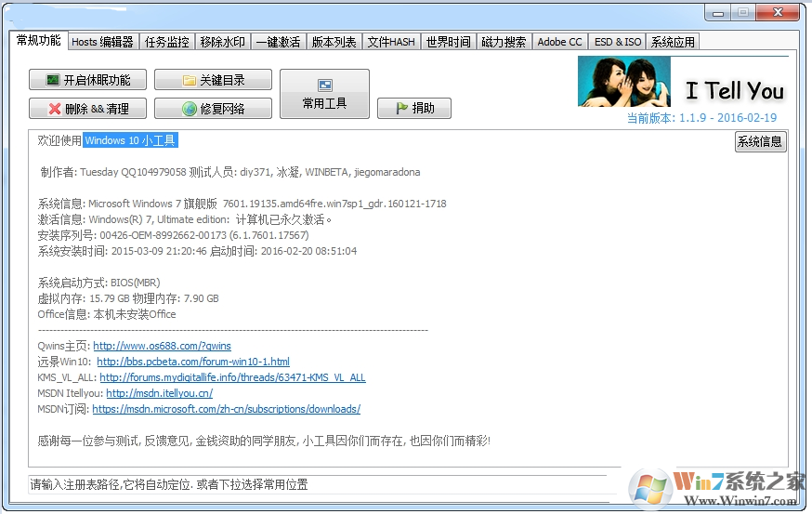This screenshot has height=514, width=812.
Task: Click the green flag donate icon
Action: tap(402, 108)
